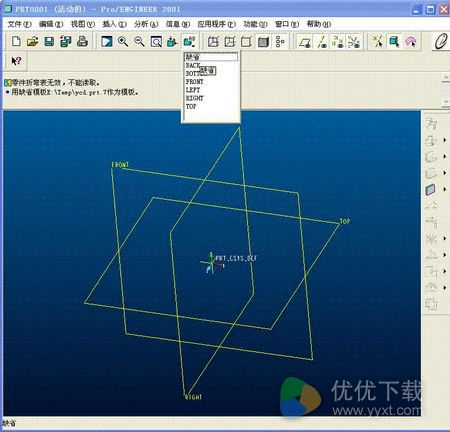Select the Zoom Out magnifier tool
450x432 pixels.
click(139, 41)
